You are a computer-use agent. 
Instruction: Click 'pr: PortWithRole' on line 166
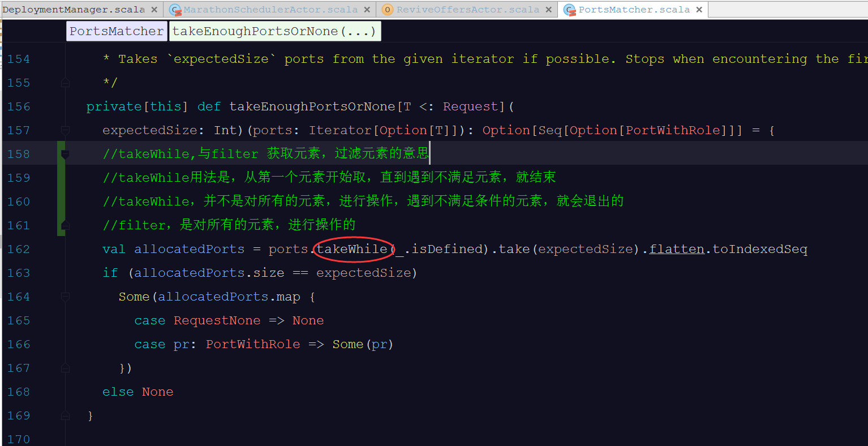(237, 344)
